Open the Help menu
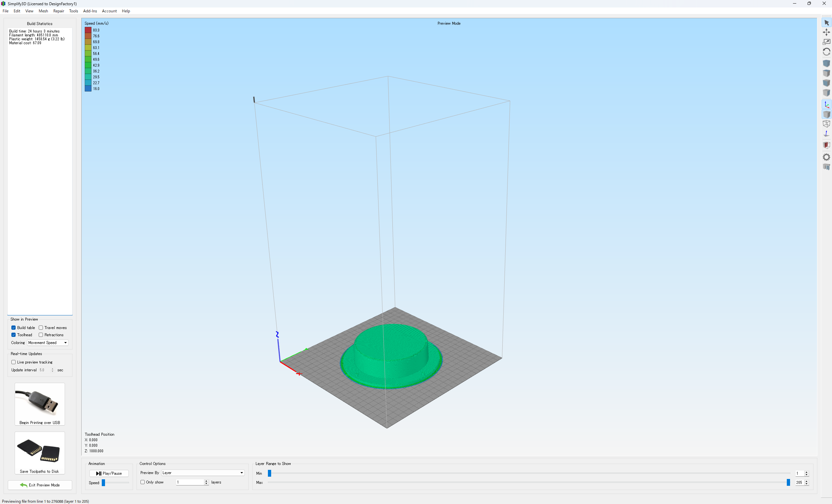 click(x=126, y=11)
